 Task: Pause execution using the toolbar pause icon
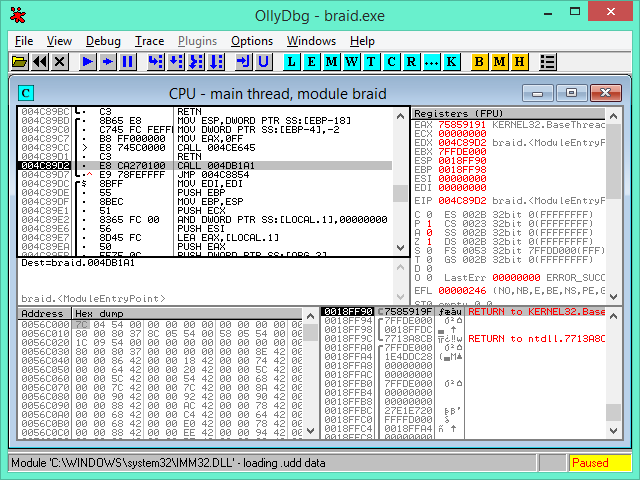(x=127, y=62)
